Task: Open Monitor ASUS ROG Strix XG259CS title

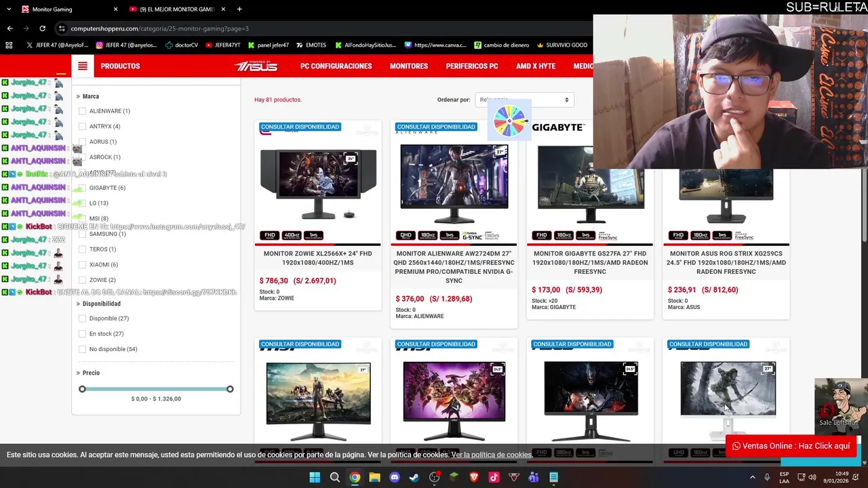Action: click(x=726, y=262)
